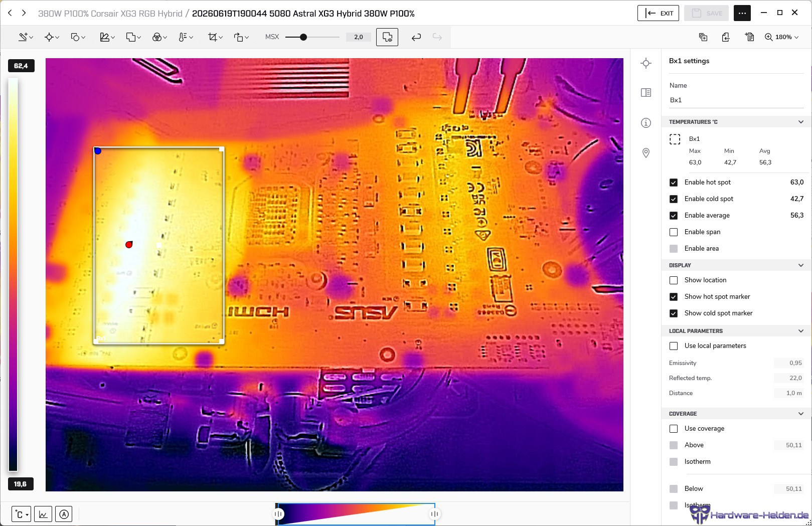This screenshot has width=812, height=526.
Task: Click the add to report icon
Action: click(749, 37)
